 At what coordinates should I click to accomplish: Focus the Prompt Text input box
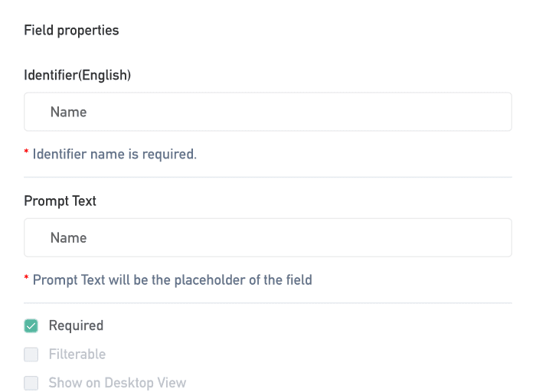click(x=268, y=237)
